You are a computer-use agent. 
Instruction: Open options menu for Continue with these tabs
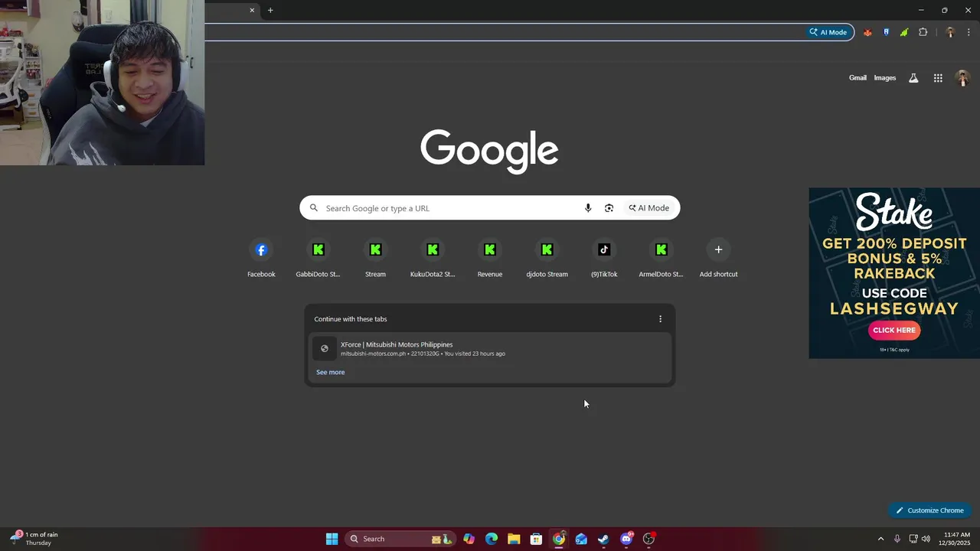(660, 319)
